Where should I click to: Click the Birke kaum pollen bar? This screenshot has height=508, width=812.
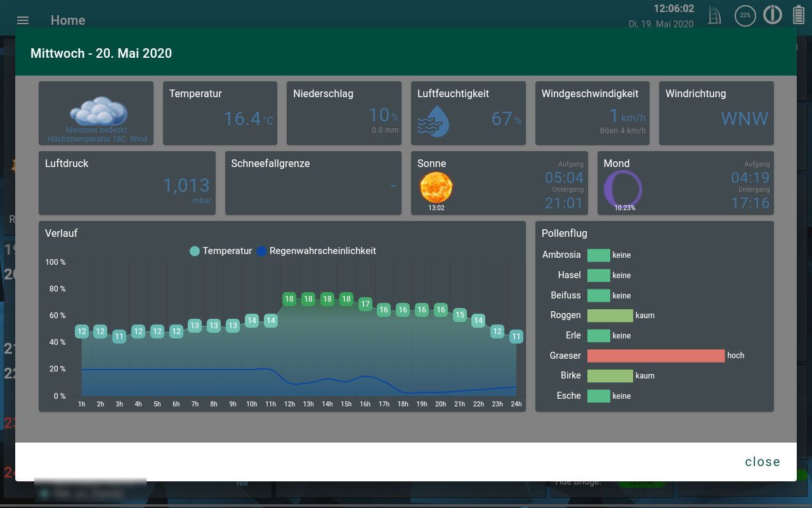[610, 376]
